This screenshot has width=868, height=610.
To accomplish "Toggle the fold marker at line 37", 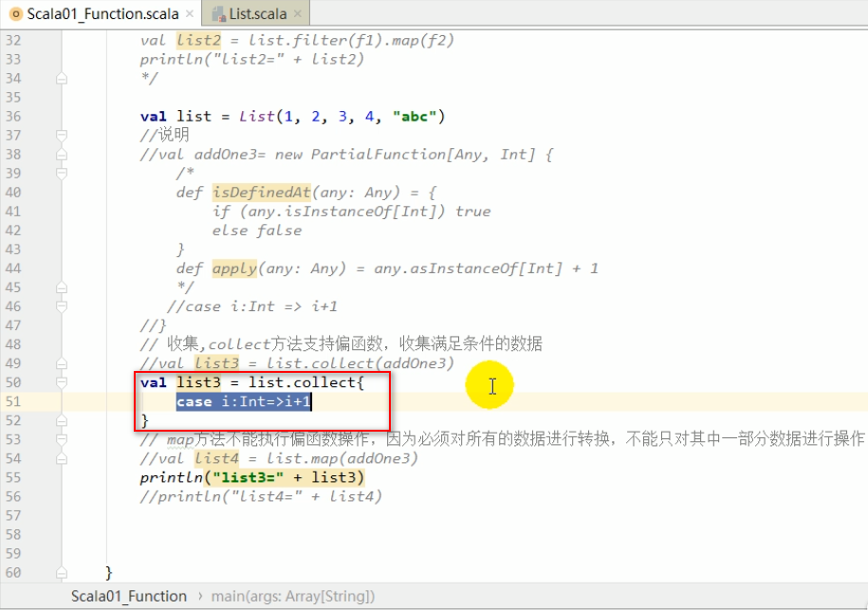I will [x=62, y=135].
